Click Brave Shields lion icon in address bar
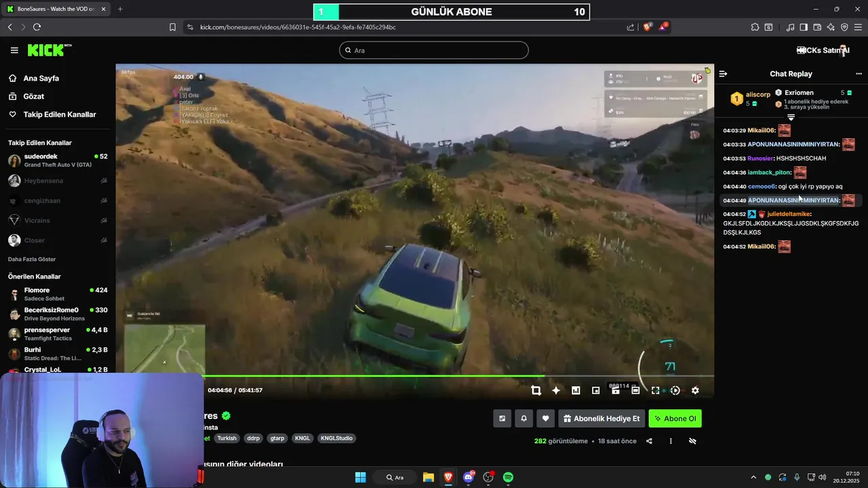 point(648,27)
